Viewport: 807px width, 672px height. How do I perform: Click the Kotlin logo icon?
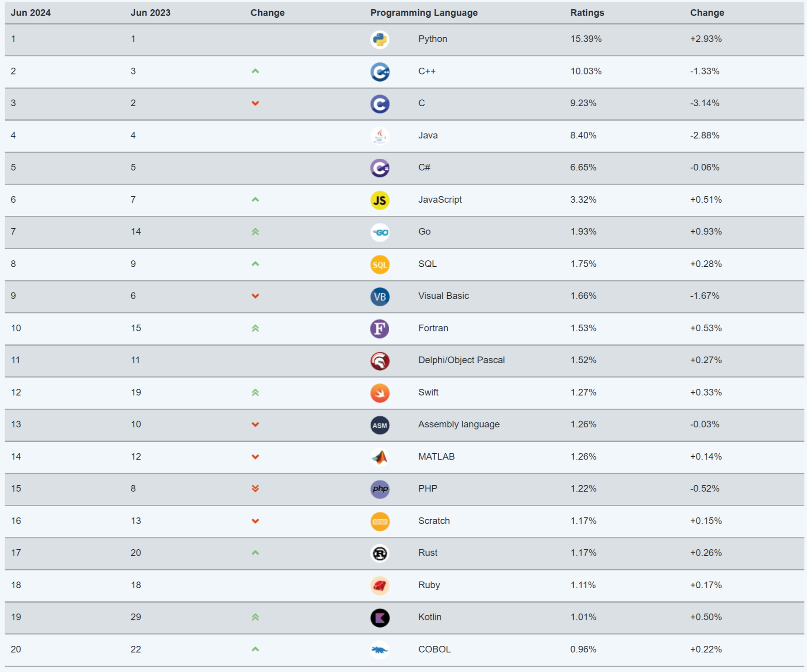pos(380,618)
